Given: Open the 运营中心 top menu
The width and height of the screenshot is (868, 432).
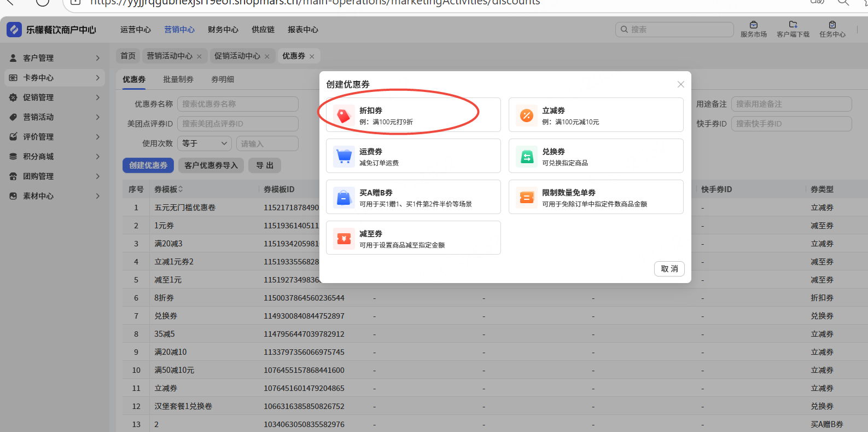Looking at the screenshot, I should coord(136,30).
